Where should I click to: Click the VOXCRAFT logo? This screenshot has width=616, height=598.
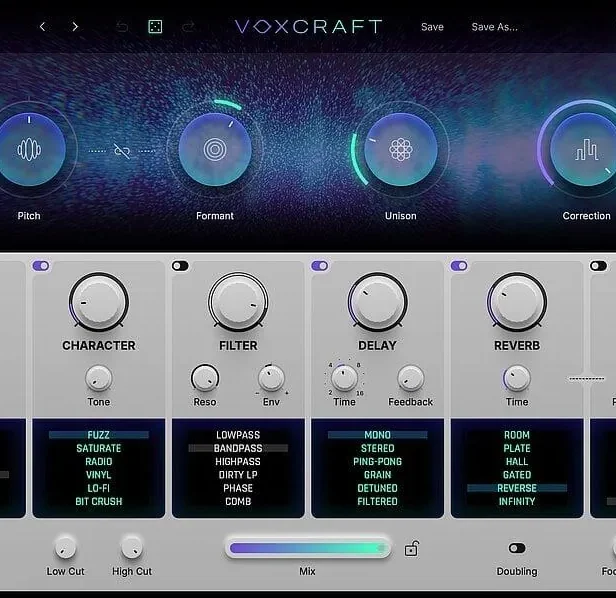(x=308, y=27)
